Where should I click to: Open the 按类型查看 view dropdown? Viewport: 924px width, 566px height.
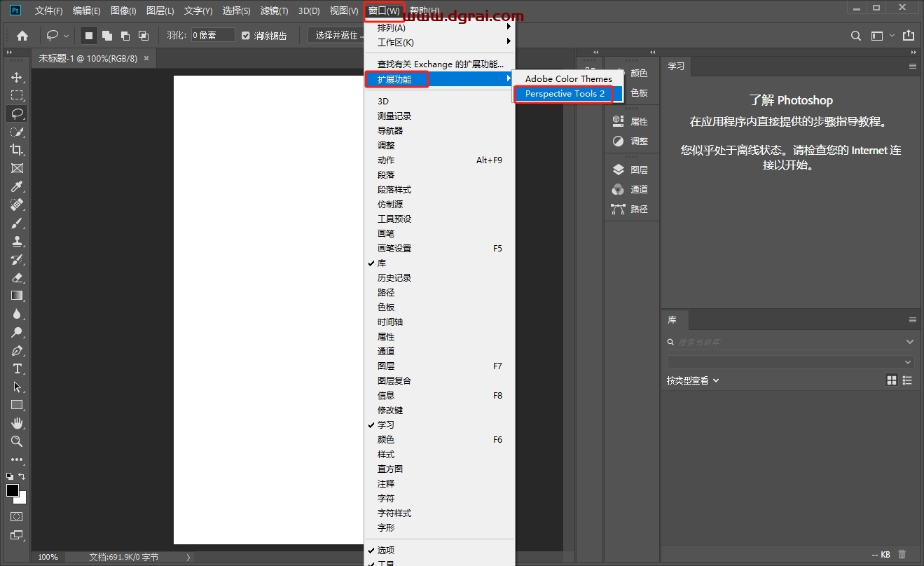point(693,380)
